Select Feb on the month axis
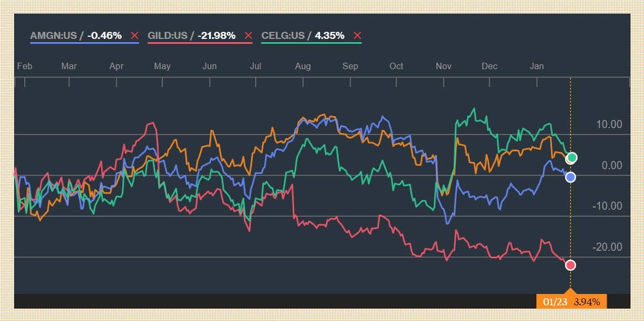 [25, 66]
